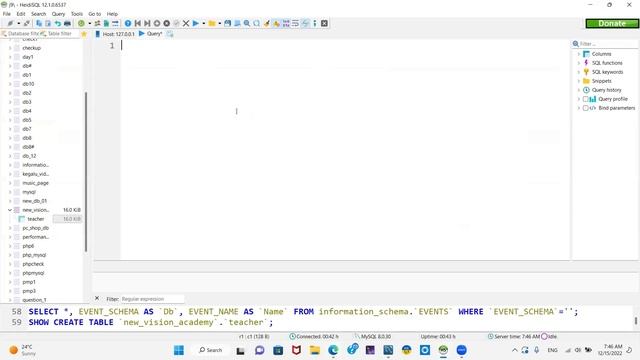The image size is (640, 360).
Task: Click the cancel editing X toolbar icon
Action: (x=186, y=23)
